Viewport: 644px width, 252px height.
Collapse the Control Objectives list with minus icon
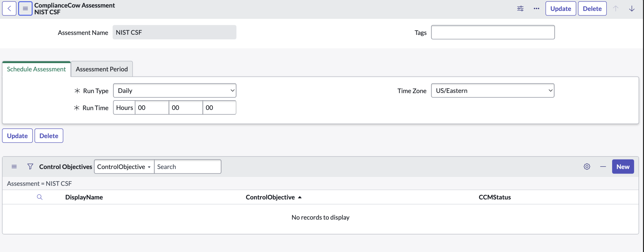pyautogui.click(x=603, y=166)
